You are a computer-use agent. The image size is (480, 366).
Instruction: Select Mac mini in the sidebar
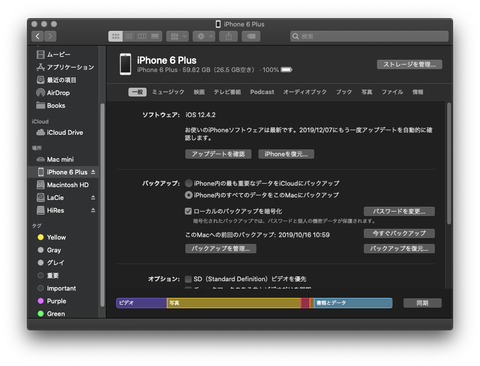coord(55,159)
